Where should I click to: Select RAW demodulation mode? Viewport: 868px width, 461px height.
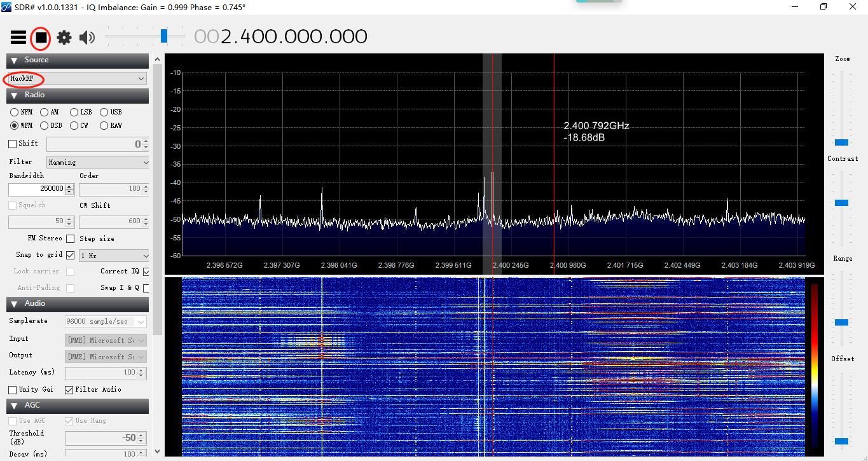[x=104, y=125]
